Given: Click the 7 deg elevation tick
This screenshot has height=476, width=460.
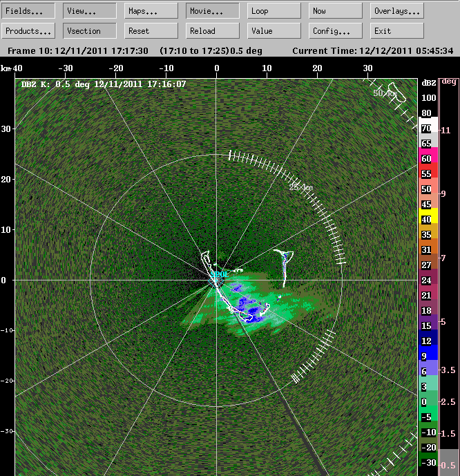Looking at the screenshot, I should click(x=443, y=258).
